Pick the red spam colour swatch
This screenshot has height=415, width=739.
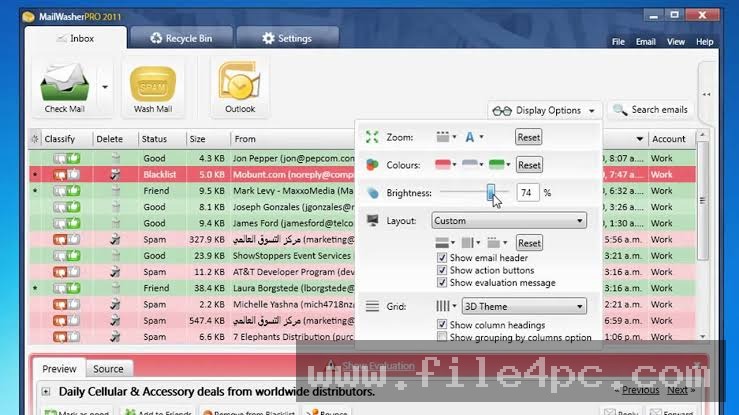point(445,164)
